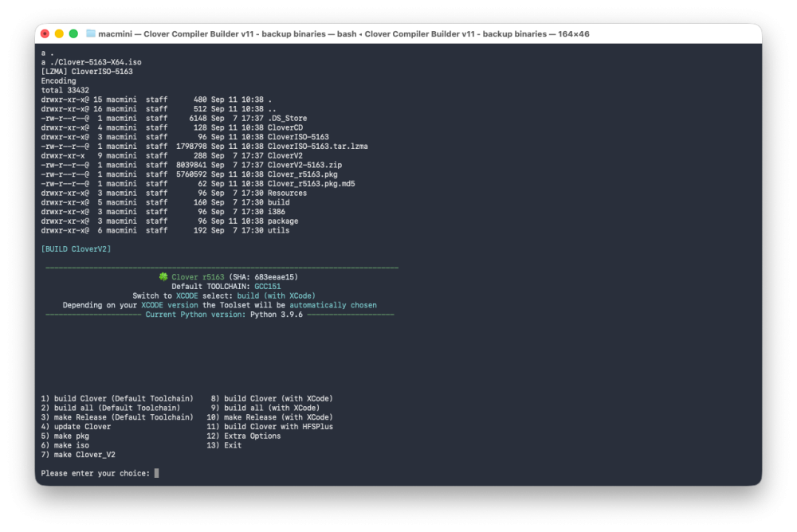Zoom the terminal with green button
The height and width of the screenshot is (532, 797).
point(73,33)
